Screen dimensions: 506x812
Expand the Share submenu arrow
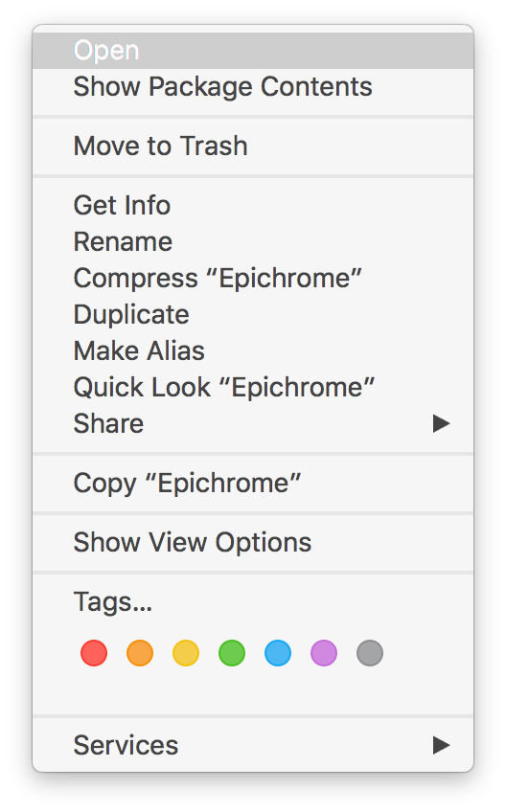click(x=441, y=423)
